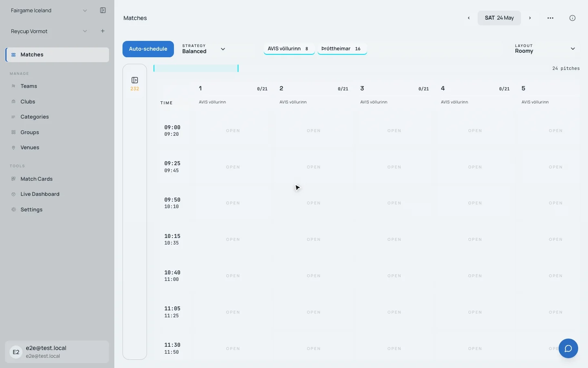Screen dimensions: 588x368
Task: Open the Teams page in sidebar
Action: (29, 86)
